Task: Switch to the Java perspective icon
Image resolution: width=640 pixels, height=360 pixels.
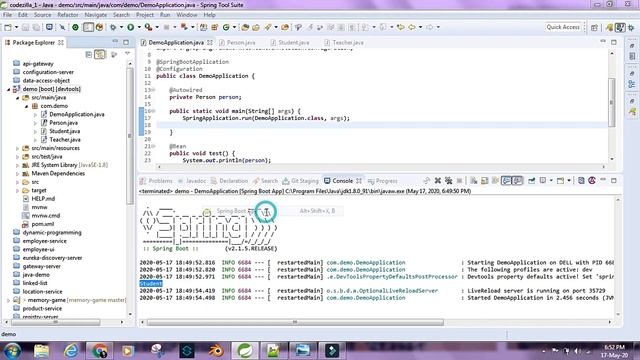Action: pos(620,27)
